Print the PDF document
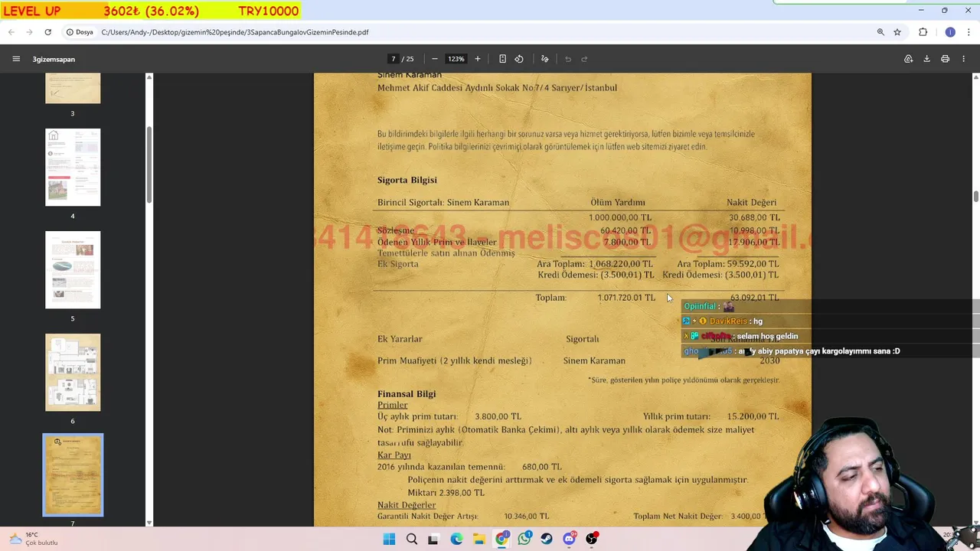 (946, 59)
